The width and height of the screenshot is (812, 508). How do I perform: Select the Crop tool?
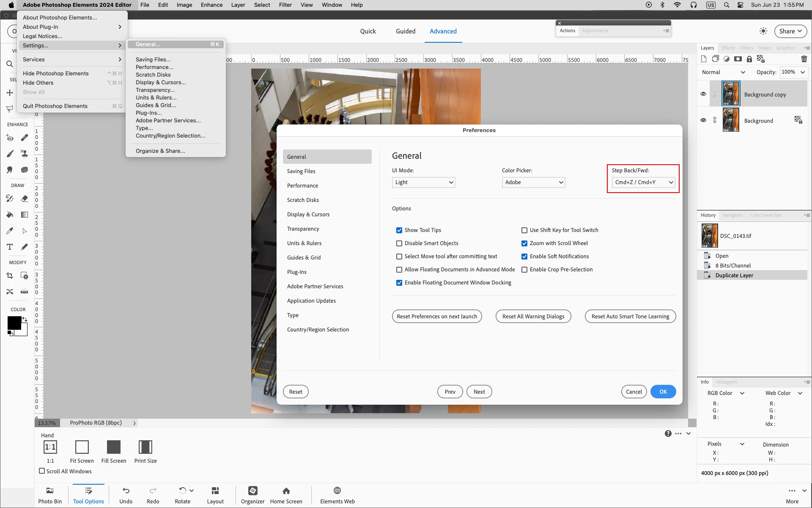tap(10, 276)
